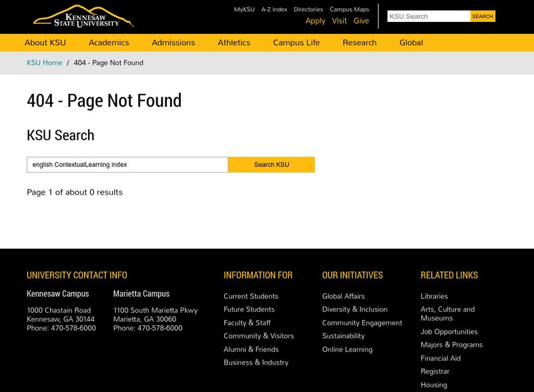The height and width of the screenshot is (392, 534).
Task: Open the About KSU menu
Action: pos(45,43)
